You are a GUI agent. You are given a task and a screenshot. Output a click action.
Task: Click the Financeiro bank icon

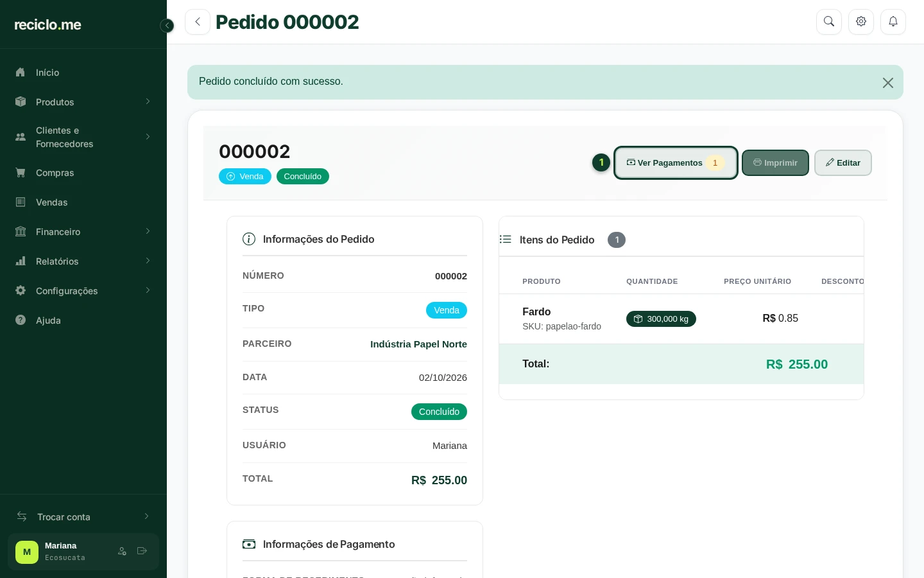(x=21, y=232)
